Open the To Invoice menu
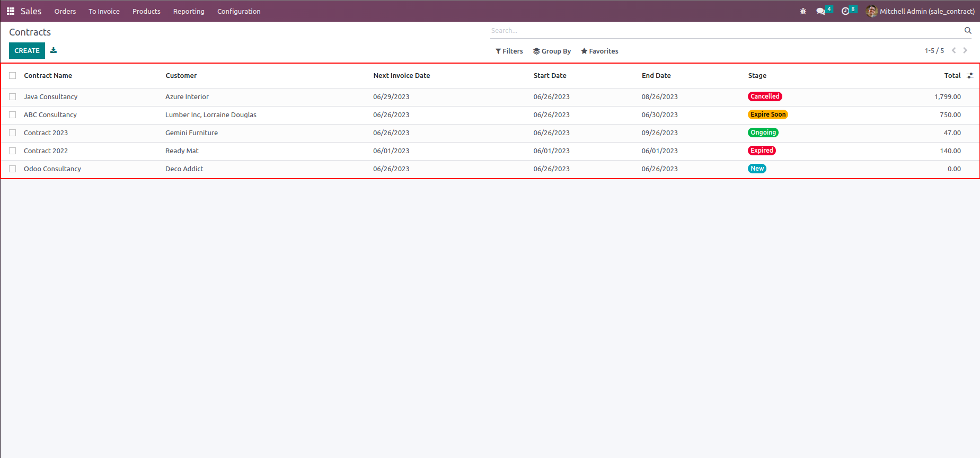Screen dimensions: 980x458 coord(104,11)
